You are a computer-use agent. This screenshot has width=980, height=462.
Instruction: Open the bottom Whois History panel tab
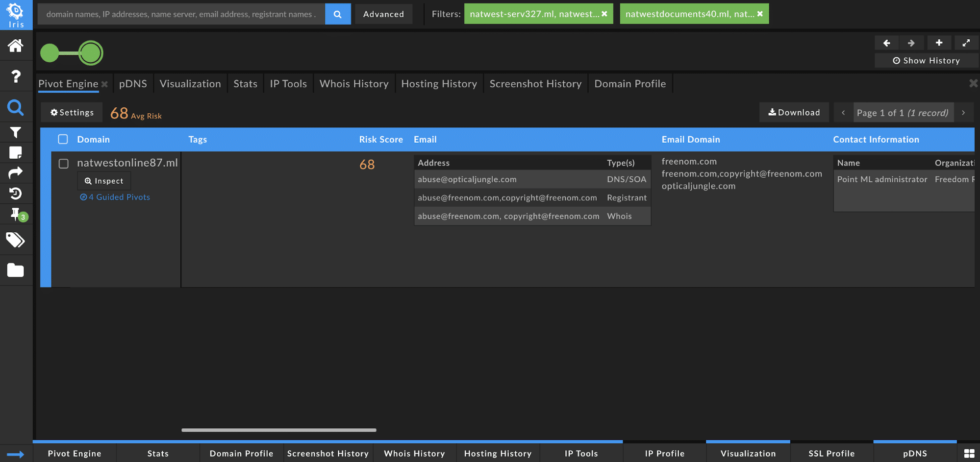(414, 453)
